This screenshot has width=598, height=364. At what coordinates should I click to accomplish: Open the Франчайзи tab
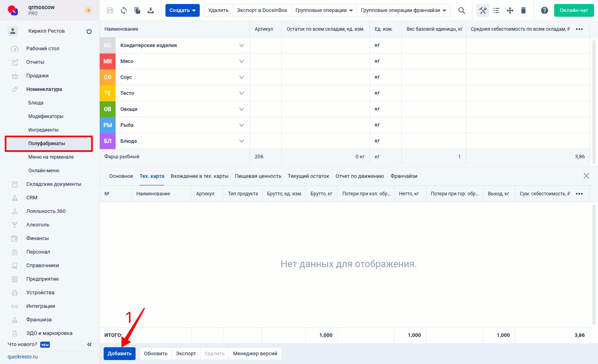(404, 176)
